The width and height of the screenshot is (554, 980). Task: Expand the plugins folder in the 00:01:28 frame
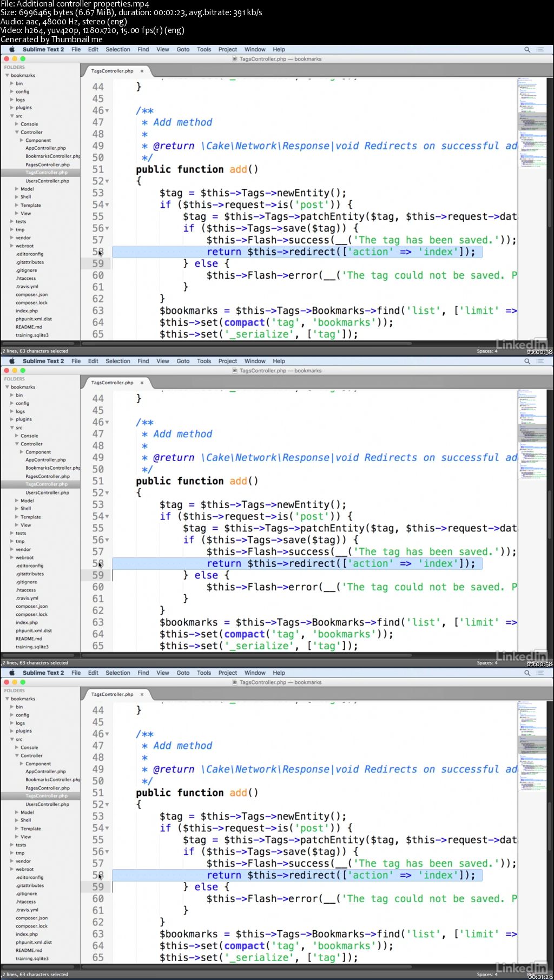coord(12,731)
